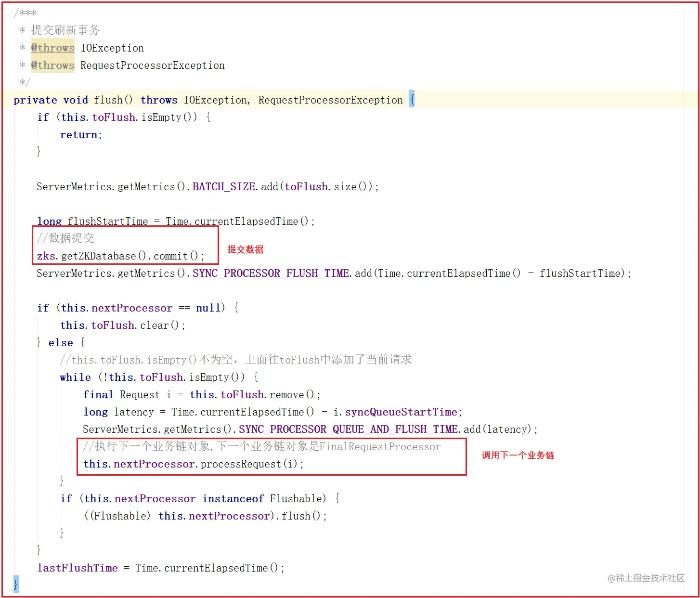The height and width of the screenshot is (598, 700).
Task: Click the comment starting '//this.toFlush.isEmpty()不为空'
Action: point(236,360)
